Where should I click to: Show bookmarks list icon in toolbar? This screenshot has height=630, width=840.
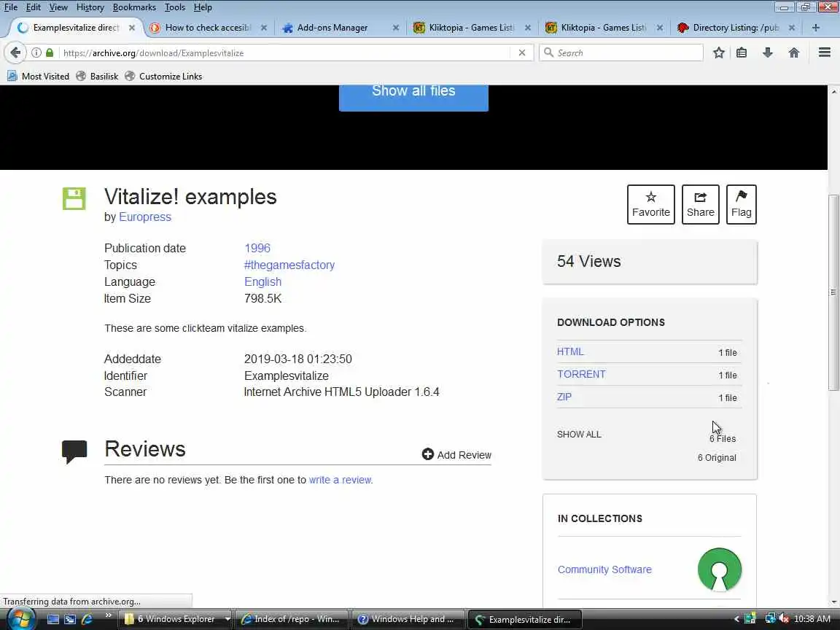742,52
